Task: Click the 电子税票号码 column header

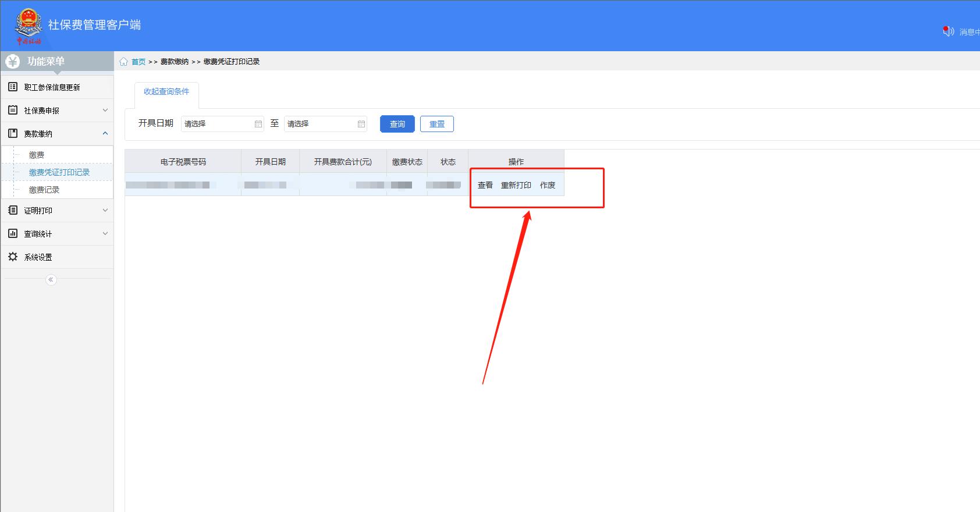Action: point(183,162)
